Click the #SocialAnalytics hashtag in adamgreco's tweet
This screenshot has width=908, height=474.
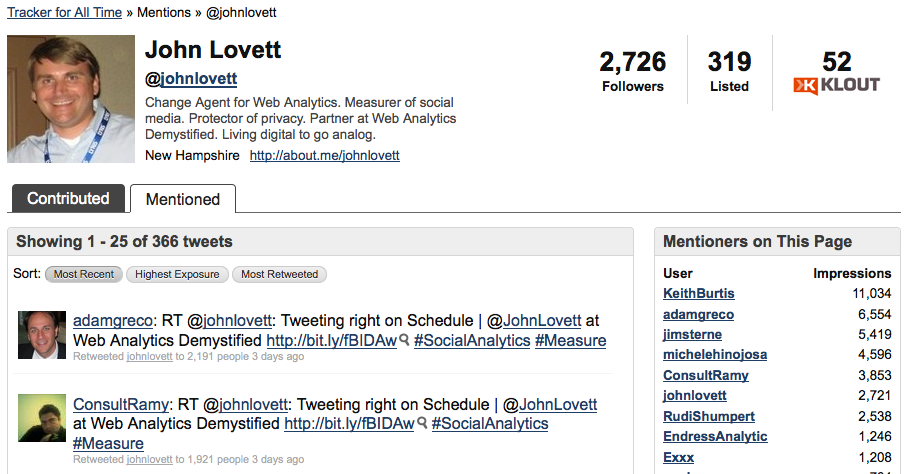[472, 340]
